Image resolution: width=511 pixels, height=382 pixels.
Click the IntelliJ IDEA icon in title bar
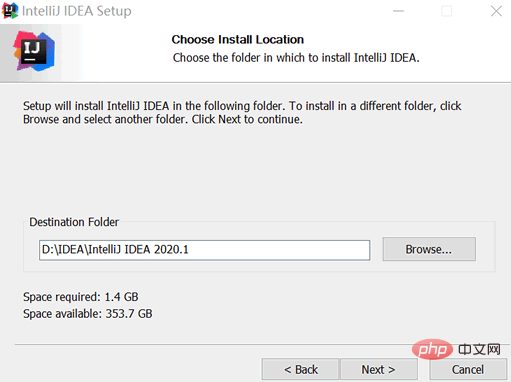tap(10, 11)
